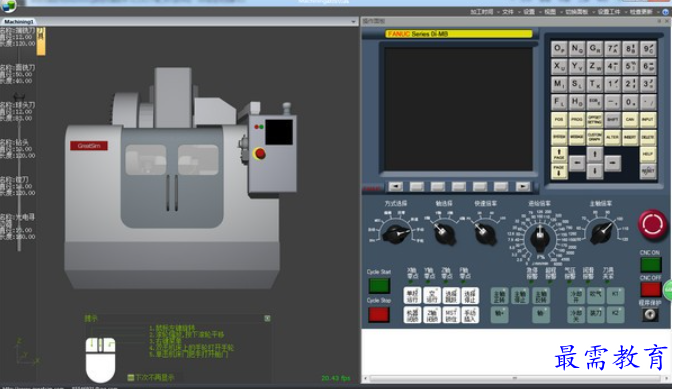676x389 pixels.
Task: Turn on the green CNC ON button
Action: (651, 264)
